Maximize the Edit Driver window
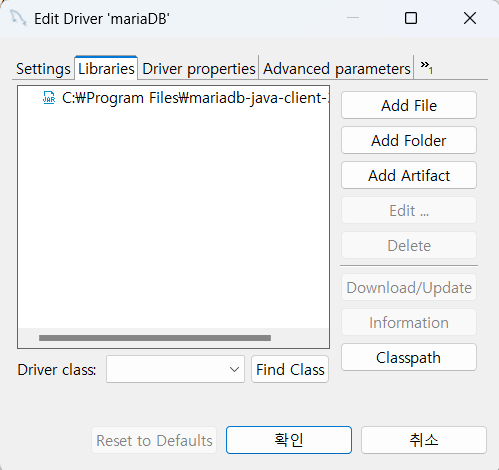 click(x=411, y=18)
